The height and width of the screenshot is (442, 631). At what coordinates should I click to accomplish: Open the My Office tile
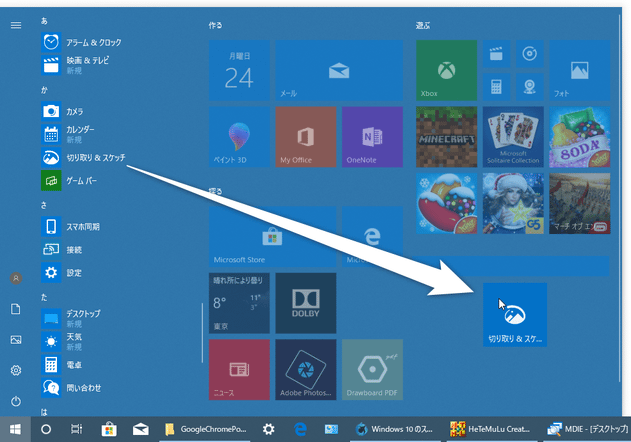pyautogui.click(x=306, y=137)
